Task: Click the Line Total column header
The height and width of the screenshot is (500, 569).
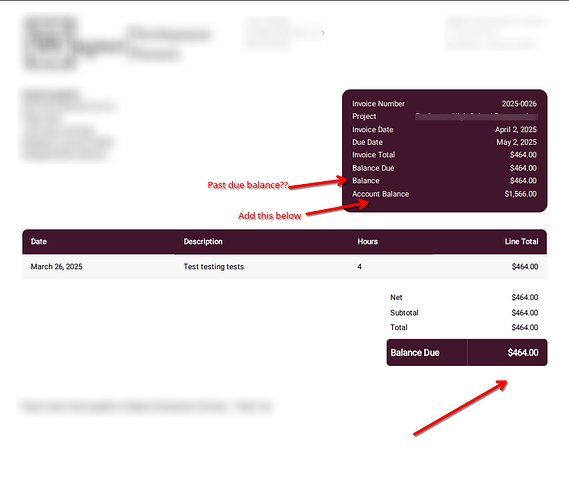Action: pos(521,242)
